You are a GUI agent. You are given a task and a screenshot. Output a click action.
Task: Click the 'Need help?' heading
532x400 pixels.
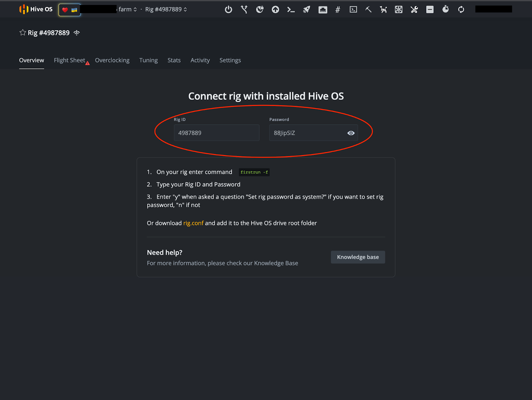[x=165, y=253]
